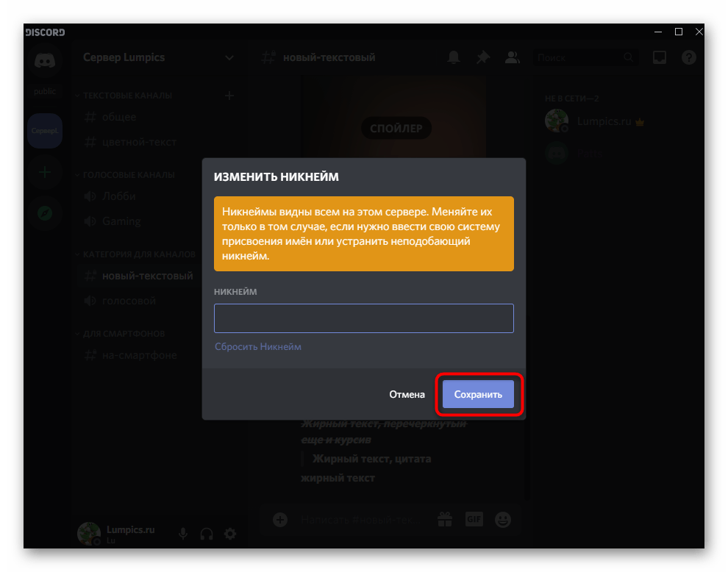Open Explore Public Servers compass icon
Image resolution: width=728 pixels, height=572 pixels.
pyautogui.click(x=45, y=213)
